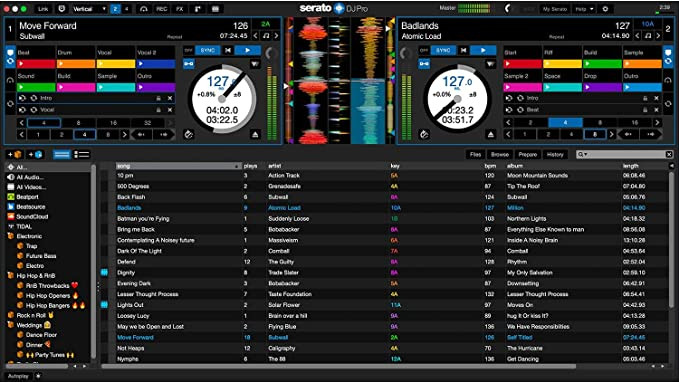The image size is (679, 383).
Task: Click the library search field
Action: 624,154
